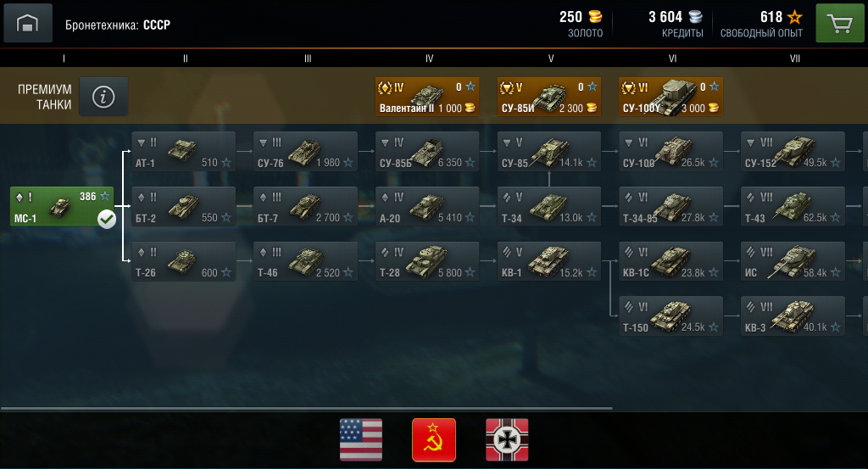Open the Т-150 tank node
Viewport: 868px width, 469px height.
[x=671, y=316]
